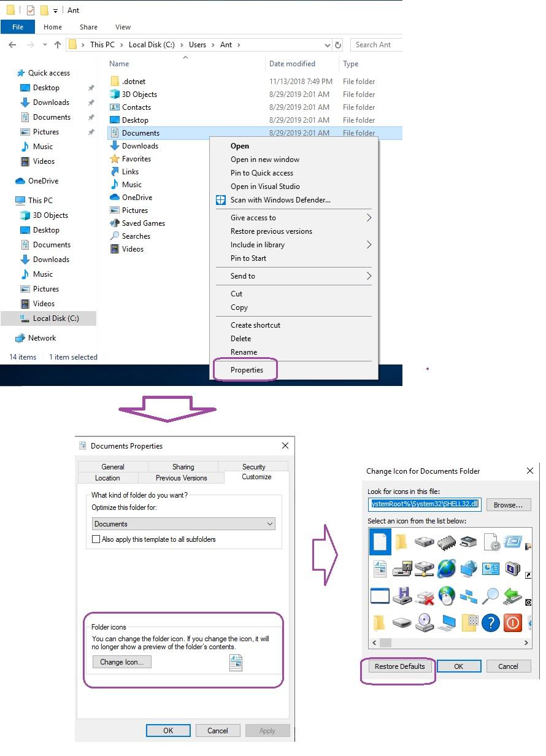Open the File menu button
This screenshot has height=756, width=546.
point(18,27)
